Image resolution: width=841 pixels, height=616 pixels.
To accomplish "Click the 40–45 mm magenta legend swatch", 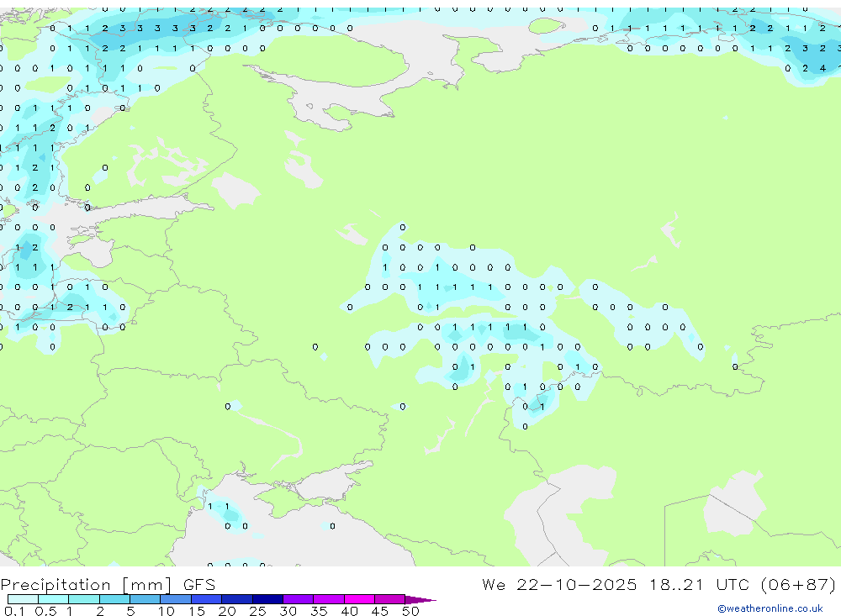I will pyautogui.click(x=359, y=599).
